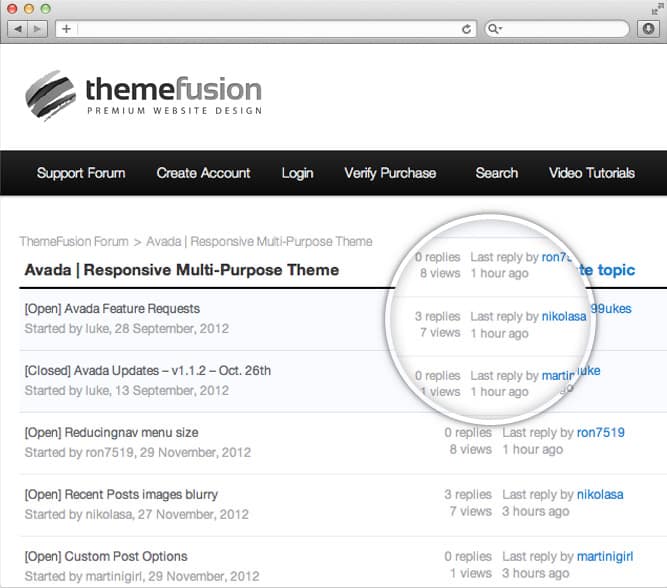This screenshot has height=588, width=667.
Task: Visit nikolasa profile in Recent Posts row
Action: click(x=600, y=495)
